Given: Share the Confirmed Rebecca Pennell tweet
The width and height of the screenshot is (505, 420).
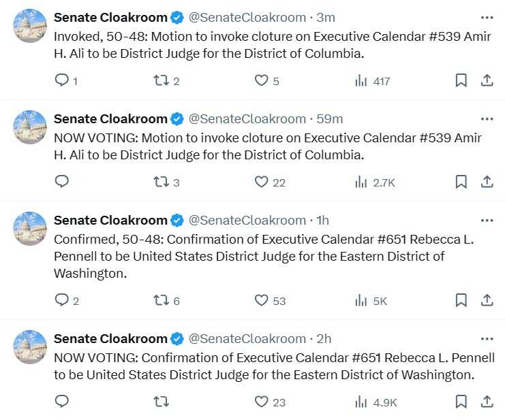Looking at the screenshot, I should (487, 300).
